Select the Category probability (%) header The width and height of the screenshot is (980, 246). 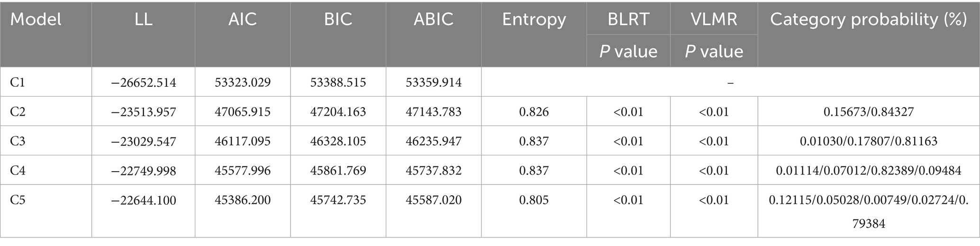pos(868,19)
